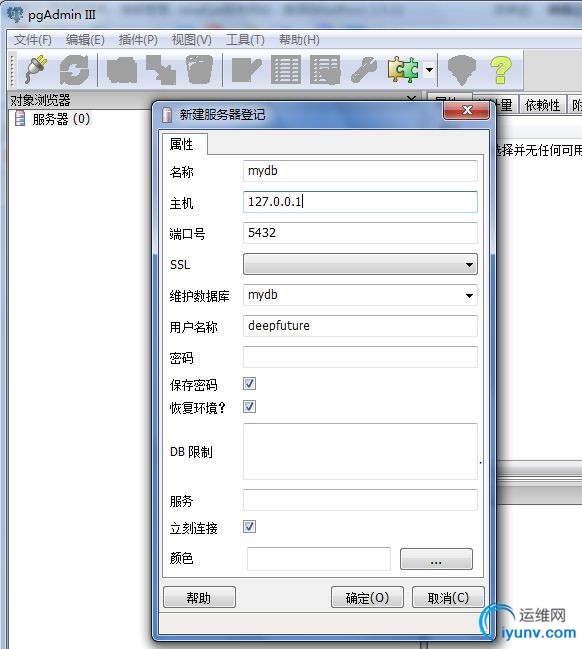The height and width of the screenshot is (649, 582).
Task: Click the guru hint toolbar icon
Action: 462,70
